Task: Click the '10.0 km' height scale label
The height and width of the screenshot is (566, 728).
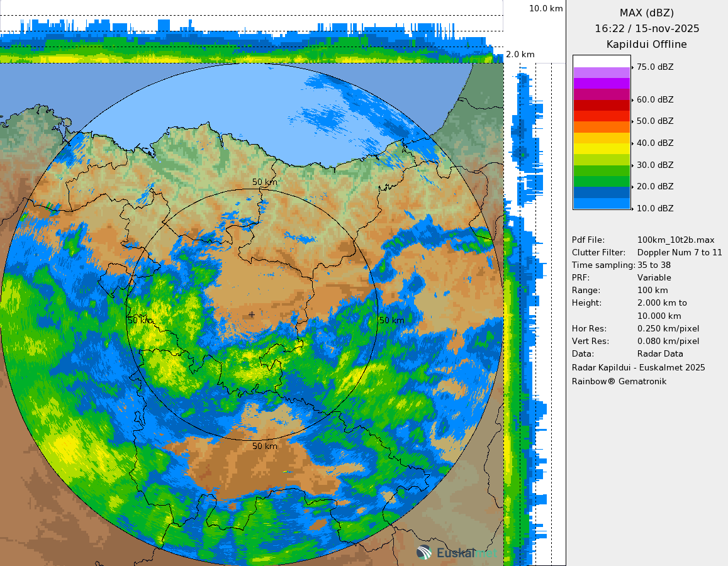Action: point(546,8)
